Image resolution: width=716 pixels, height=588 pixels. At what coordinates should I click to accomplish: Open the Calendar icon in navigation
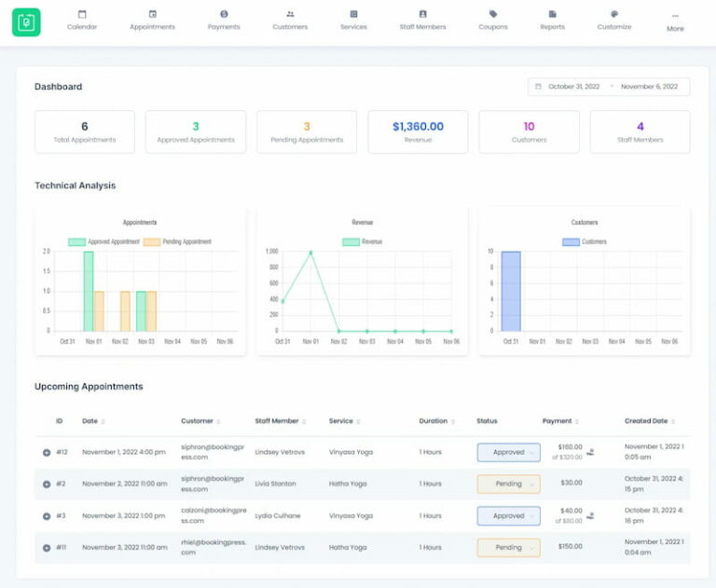(82, 14)
